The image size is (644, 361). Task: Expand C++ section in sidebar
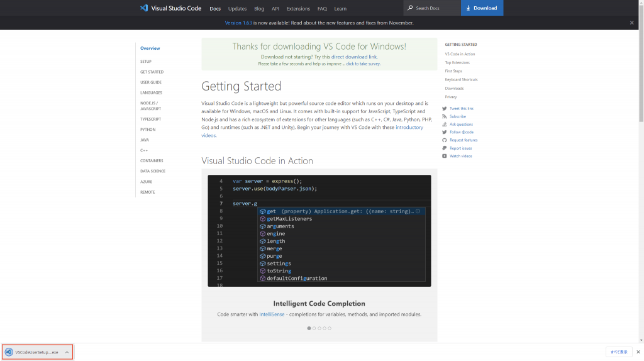[x=144, y=150]
